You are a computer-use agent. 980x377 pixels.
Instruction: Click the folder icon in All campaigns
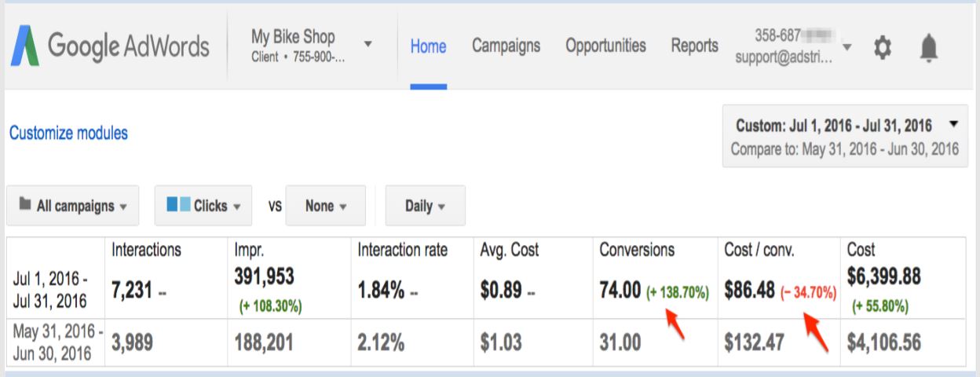[x=25, y=206]
